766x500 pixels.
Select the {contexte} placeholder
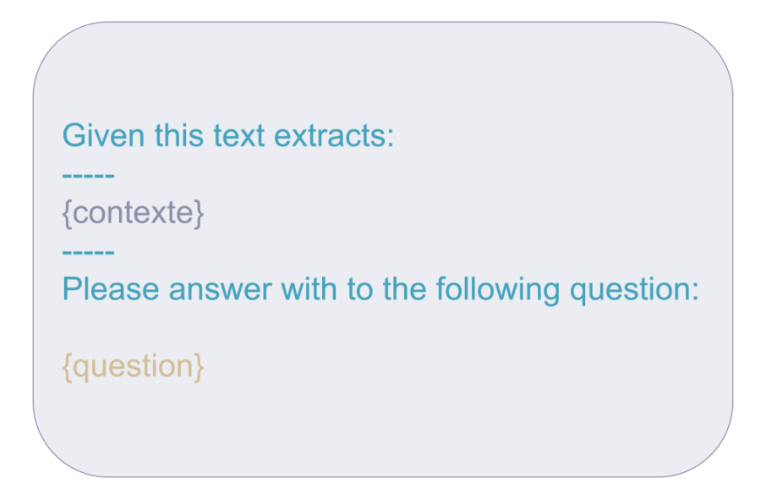pyautogui.click(x=133, y=213)
